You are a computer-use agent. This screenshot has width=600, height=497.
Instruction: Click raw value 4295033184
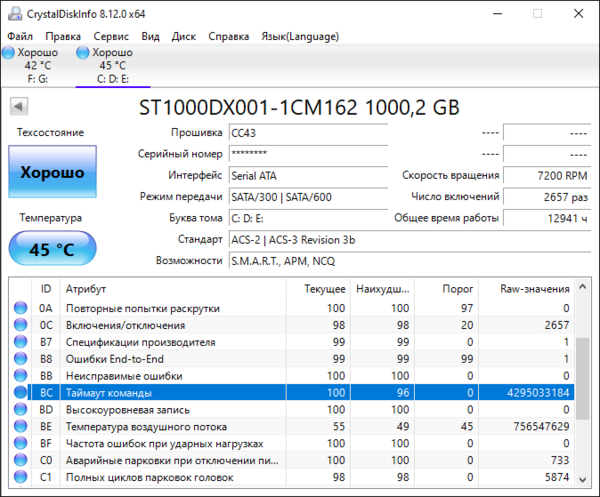538,393
